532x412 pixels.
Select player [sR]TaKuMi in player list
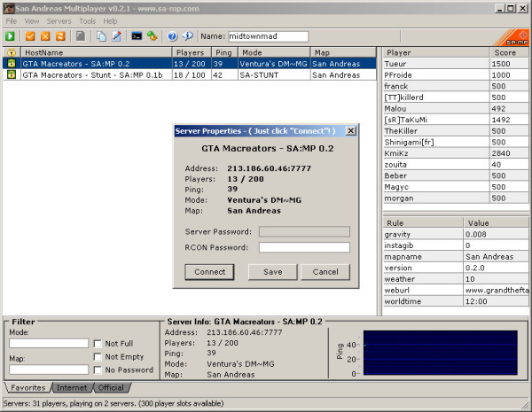[456, 120]
